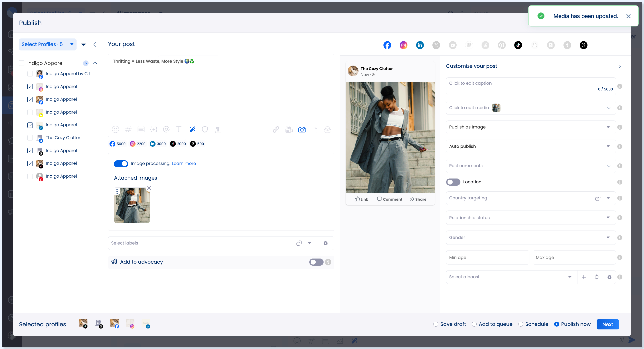Collapse the Indigo Apparel group chevron
The height and width of the screenshot is (349, 644).
coord(95,63)
